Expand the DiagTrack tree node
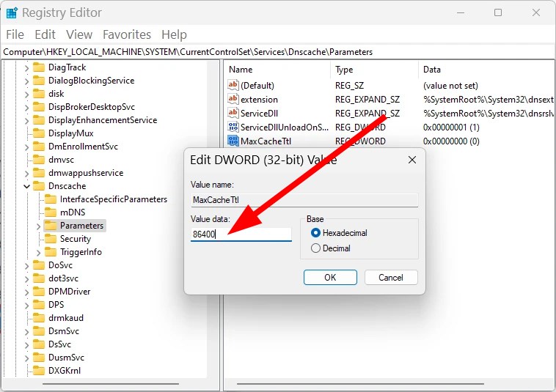The image size is (556, 392). click(x=26, y=67)
